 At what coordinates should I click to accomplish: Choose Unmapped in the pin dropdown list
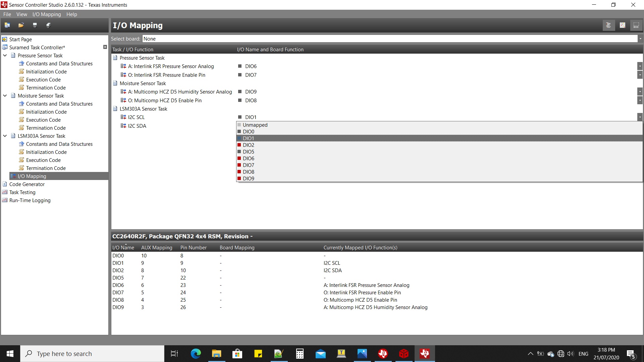pos(255,125)
